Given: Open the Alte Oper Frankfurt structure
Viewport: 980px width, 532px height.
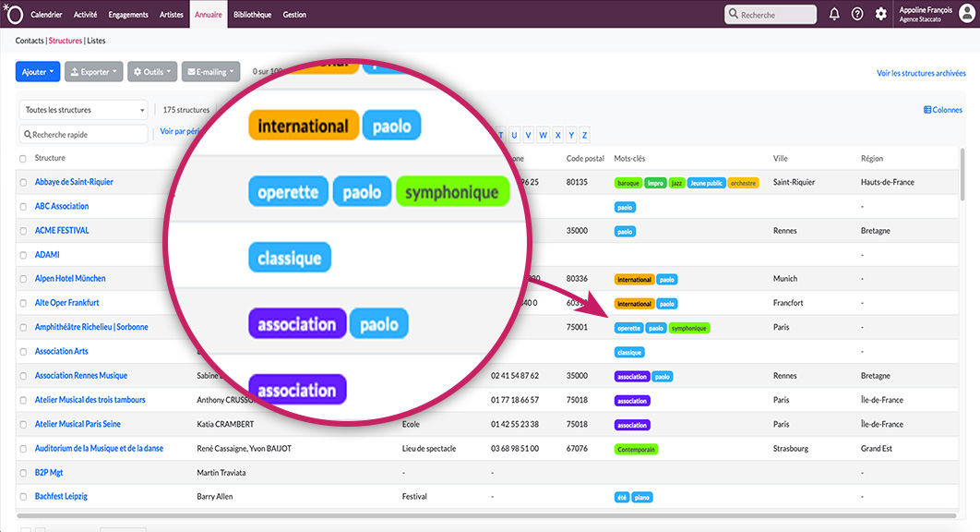Looking at the screenshot, I should 66,303.
